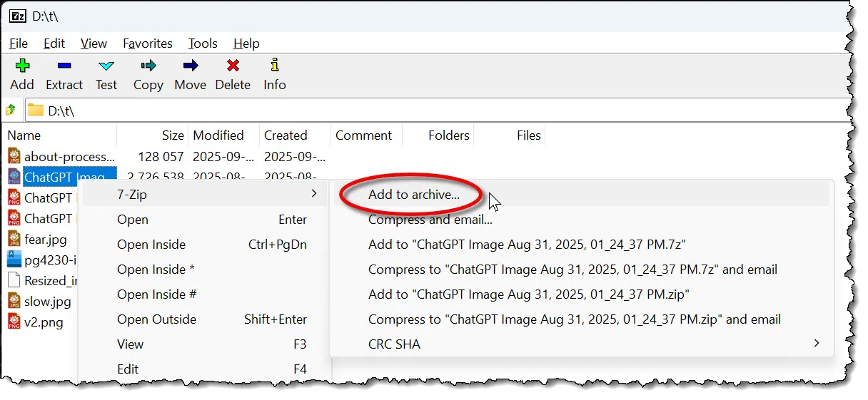The width and height of the screenshot is (868, 400).
Task: Select Compress to .7z and email entry
Action: pyautogui.click(x=572, y=270)
